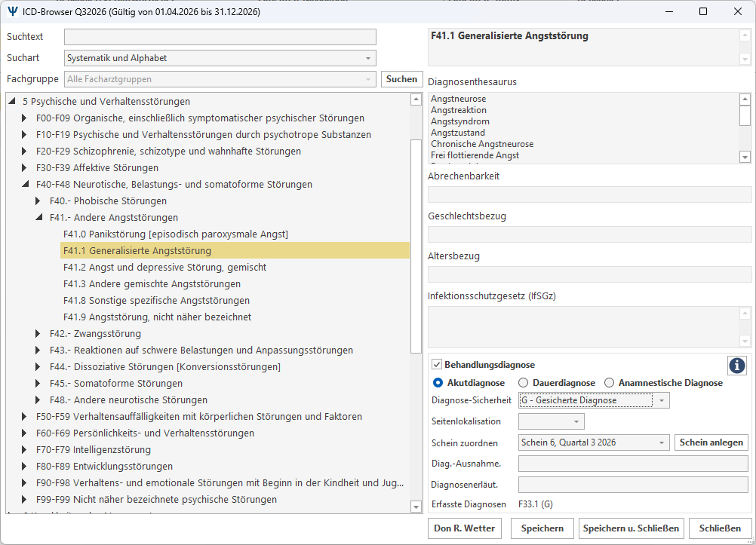Select the Dauerdiagnose radio button
The width and height of the screenshot is (756, 545).
pyautogui.click(x=523, y=383)
